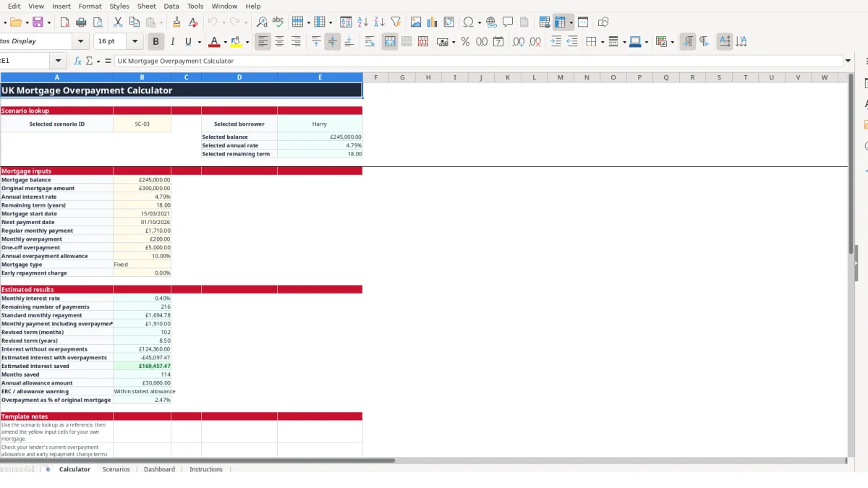Sort ascending A to Z

[x=363, y=22]
